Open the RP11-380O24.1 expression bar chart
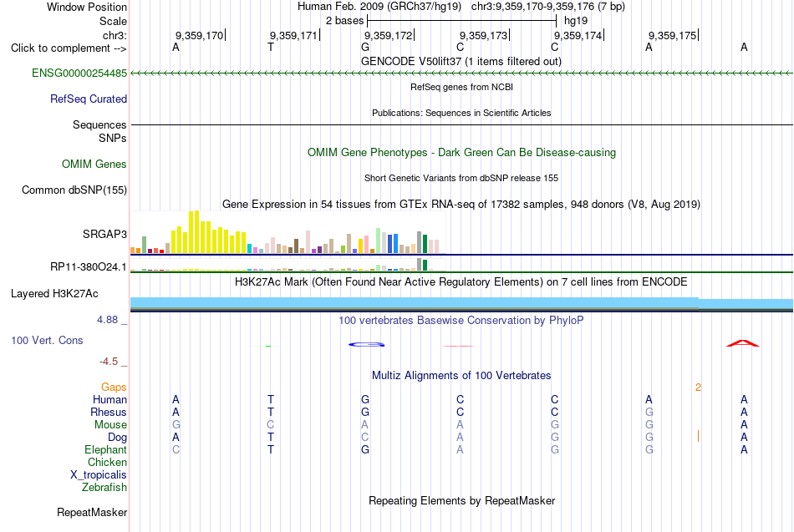Screen dimensions: 794x532 tap(288, 264)
